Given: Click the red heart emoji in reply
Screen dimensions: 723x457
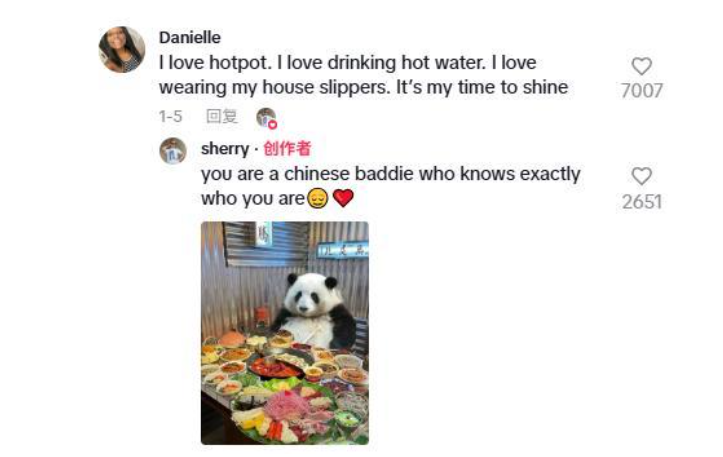Looking at the screenshot, I should 343,198.
